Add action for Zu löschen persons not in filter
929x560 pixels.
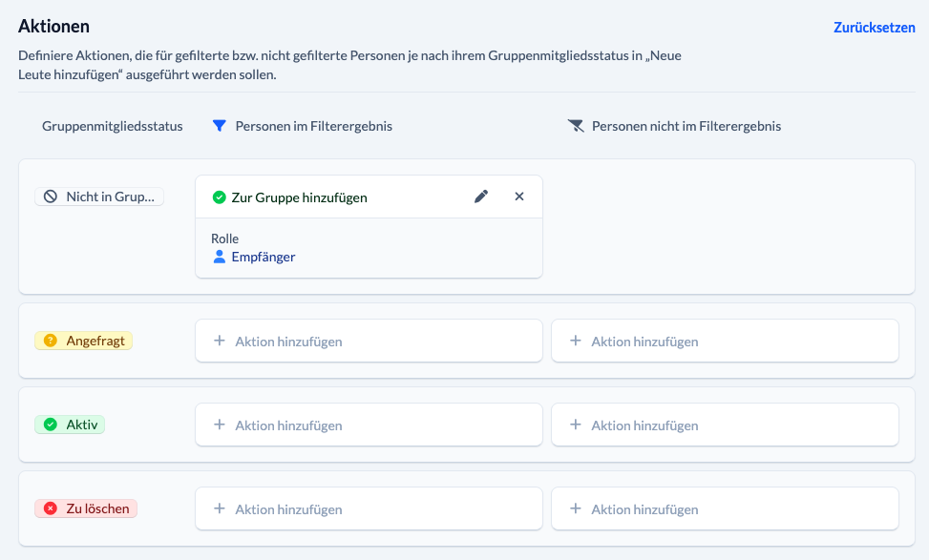[x=725, y=509]
